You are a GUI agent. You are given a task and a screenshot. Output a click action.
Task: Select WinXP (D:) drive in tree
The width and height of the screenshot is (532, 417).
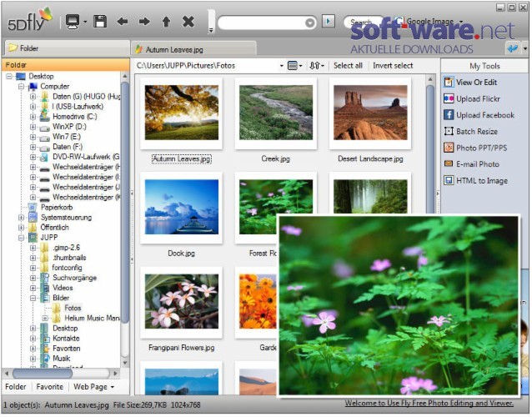point(69,127)
